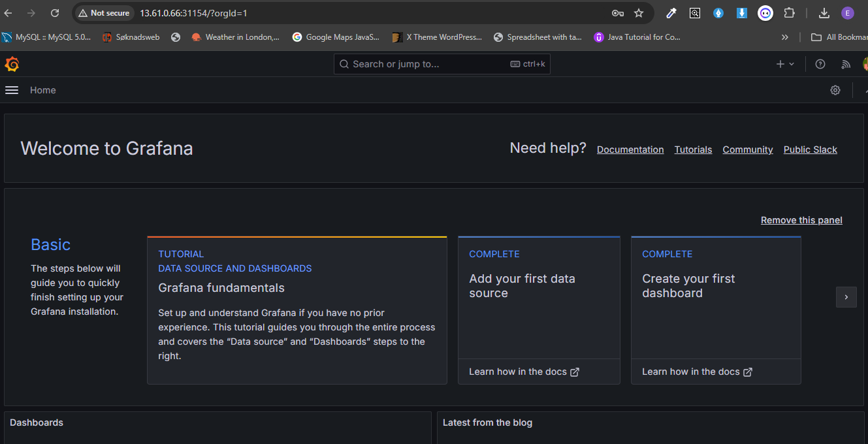868x444 pixels.
Task: Open the Community link
Action: (x=748, y=150)
